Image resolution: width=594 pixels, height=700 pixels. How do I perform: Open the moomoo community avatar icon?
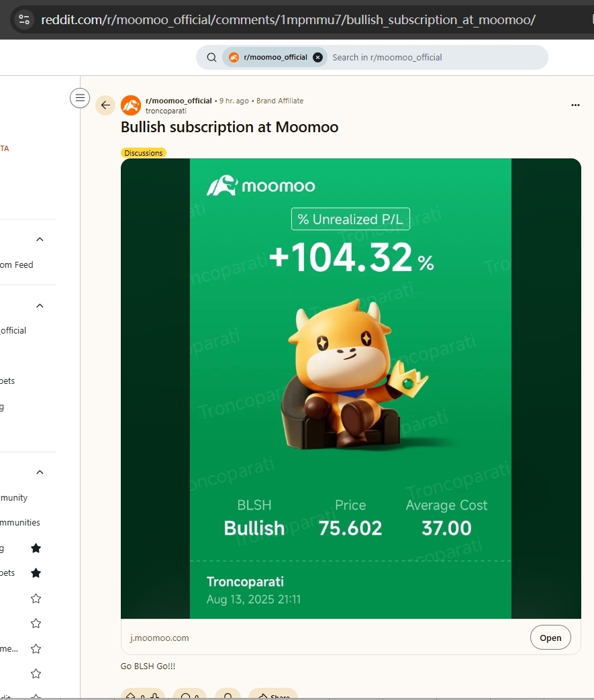click(131, 105)
